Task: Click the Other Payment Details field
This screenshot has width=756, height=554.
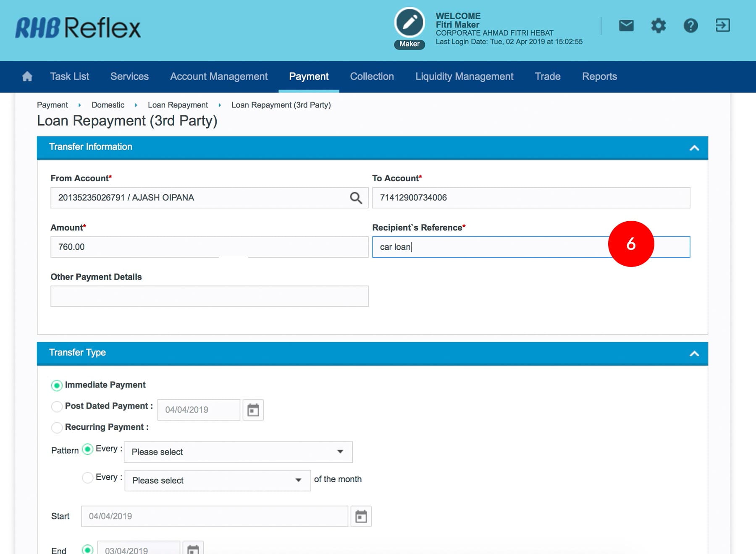Action: pyautogui.click(x=209, y=296)
